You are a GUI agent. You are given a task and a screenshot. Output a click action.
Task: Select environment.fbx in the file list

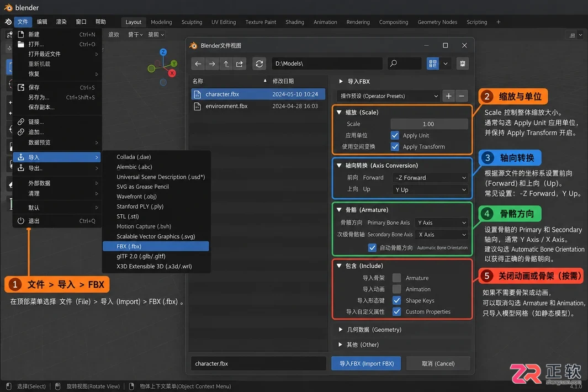click(x=258, y=106)
